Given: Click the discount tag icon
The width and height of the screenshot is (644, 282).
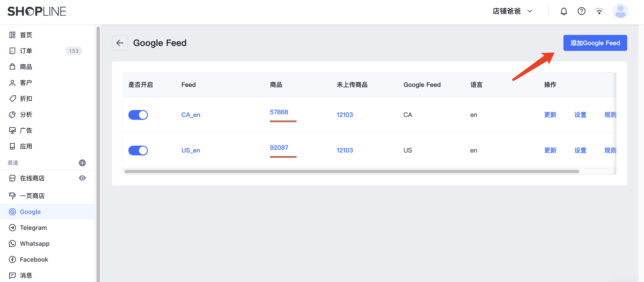Looking at the screenshot, I should coord(12,99).
